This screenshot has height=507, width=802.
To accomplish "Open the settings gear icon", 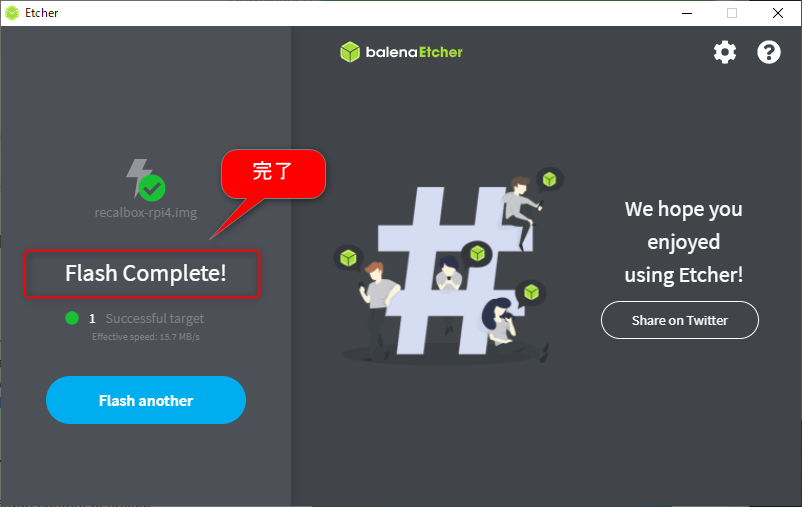I will [x=725, y=52].
